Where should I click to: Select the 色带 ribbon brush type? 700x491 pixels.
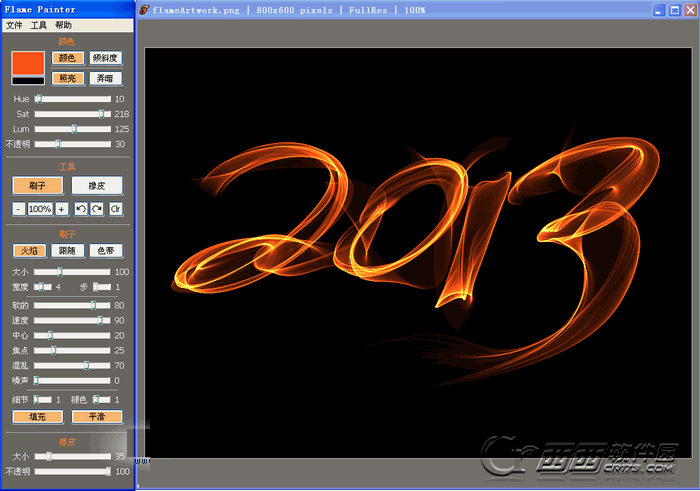106,251
